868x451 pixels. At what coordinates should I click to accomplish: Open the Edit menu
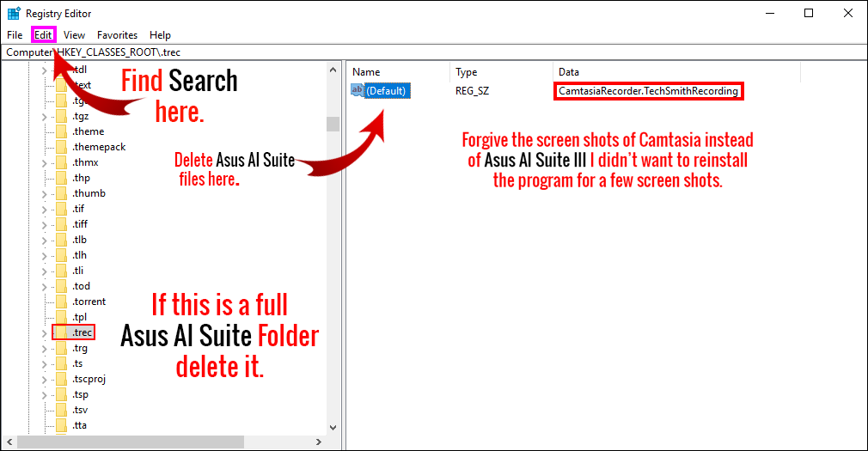[x=43, y=35]
